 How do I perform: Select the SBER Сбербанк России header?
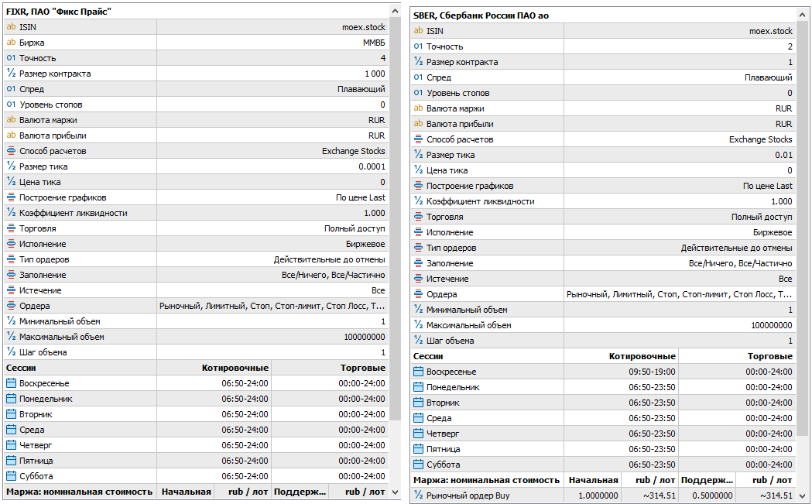pos(481,15)
